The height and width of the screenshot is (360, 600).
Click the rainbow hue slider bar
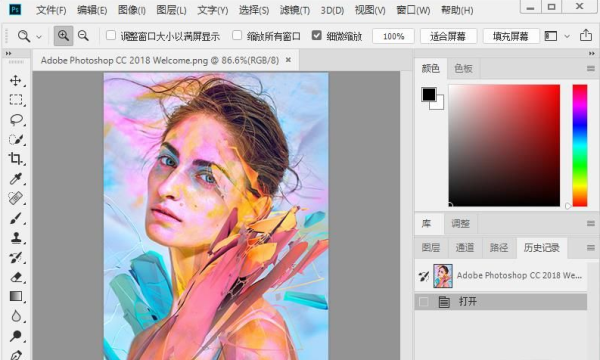tap(580, 145)
